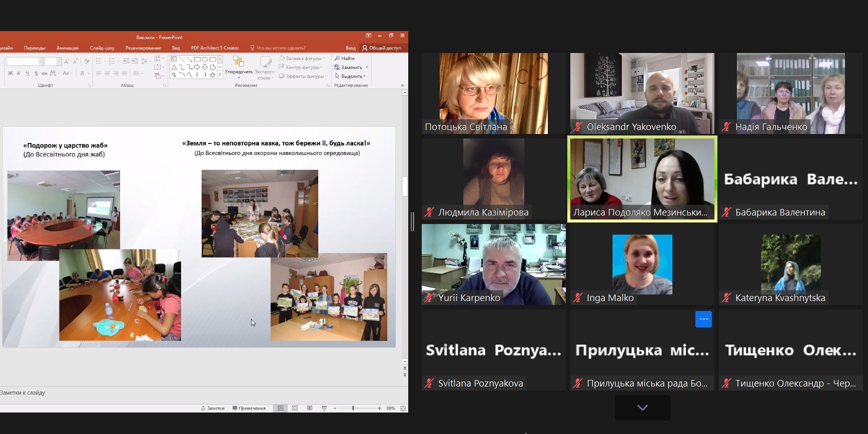Fit slide to current window icon
This screenshot has width=868, height=434.
click(403, 408)
